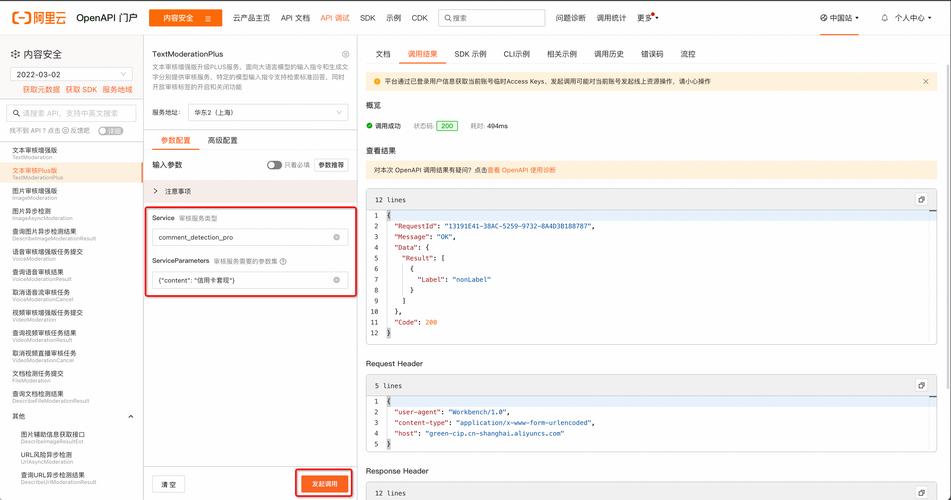This screenshot has height=500, width=951.
Task: Click the 服务地域 link
Action: click(x=117, y=90)
